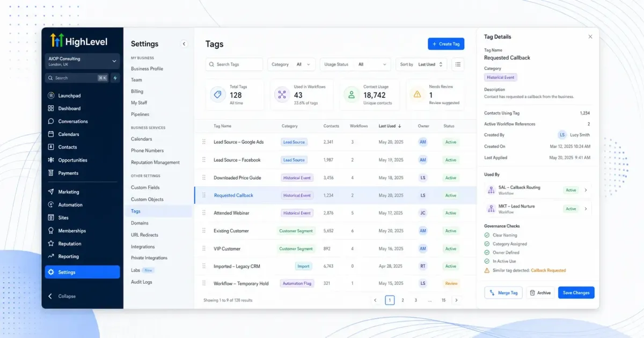The image size is (644, 338).
Task: Open Marketing icon in sidebar
Action: pyautogui.click(x=51, y=192)
